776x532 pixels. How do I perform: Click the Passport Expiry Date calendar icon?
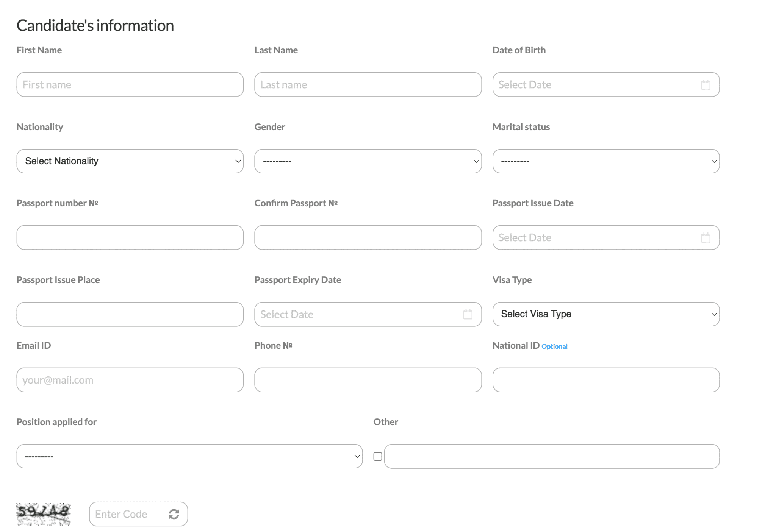point(468,314)
